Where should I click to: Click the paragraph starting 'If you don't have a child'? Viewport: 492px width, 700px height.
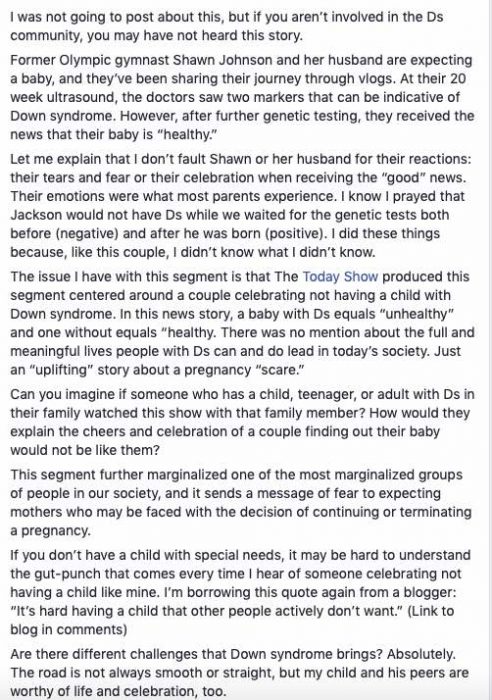(x=240, y=592)
